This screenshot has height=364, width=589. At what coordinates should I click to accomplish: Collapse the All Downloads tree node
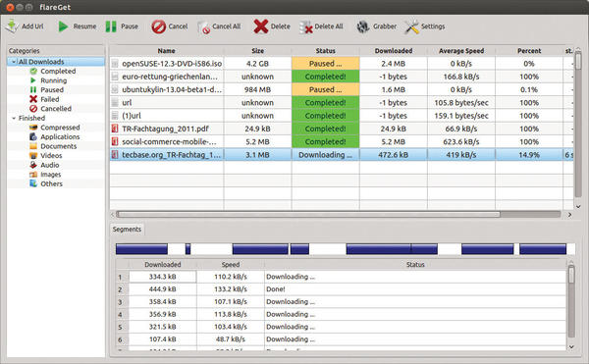tap(14, 62)
